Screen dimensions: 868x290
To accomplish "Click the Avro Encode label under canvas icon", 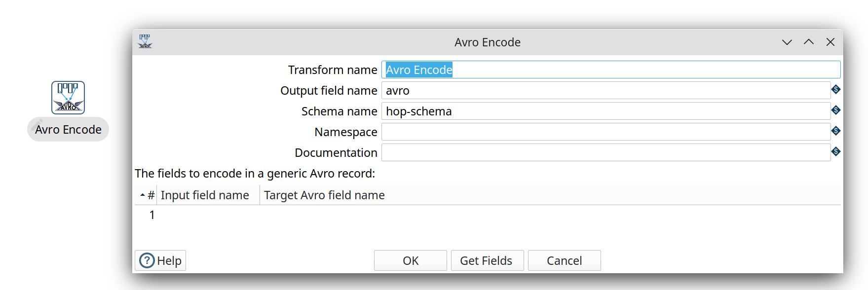I will [68, 130].
